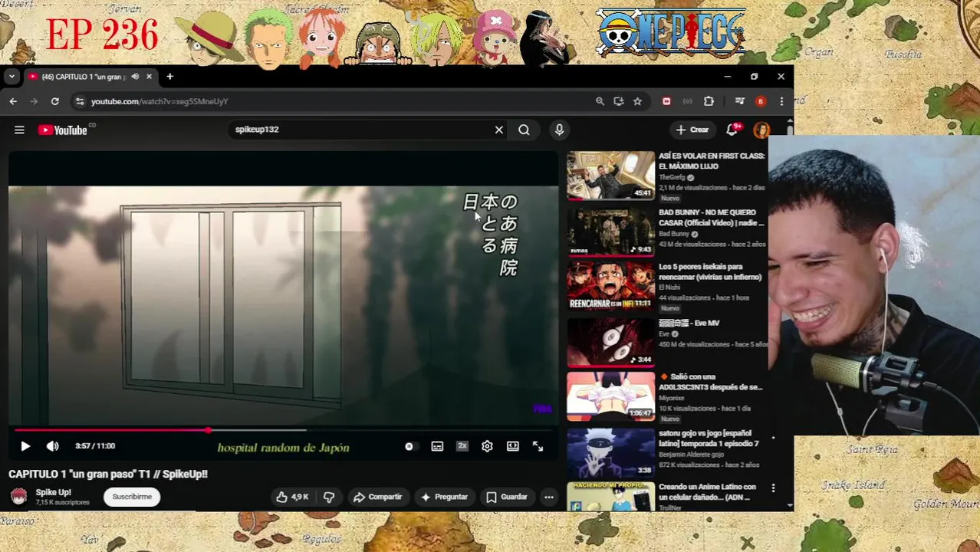Open more actions three-dot menu below video
The width and height of the screenshot is (980, 552).
tap(549, 497)
